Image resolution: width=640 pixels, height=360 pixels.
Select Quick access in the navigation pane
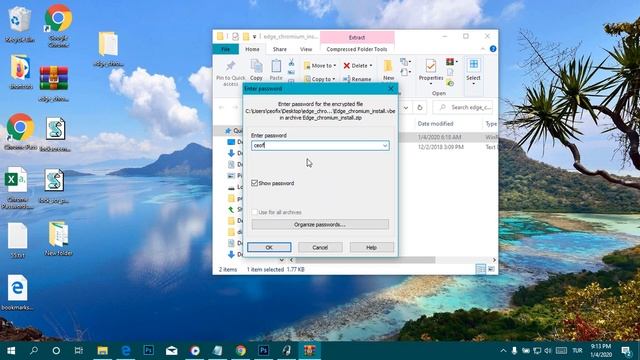click(233, 131)
